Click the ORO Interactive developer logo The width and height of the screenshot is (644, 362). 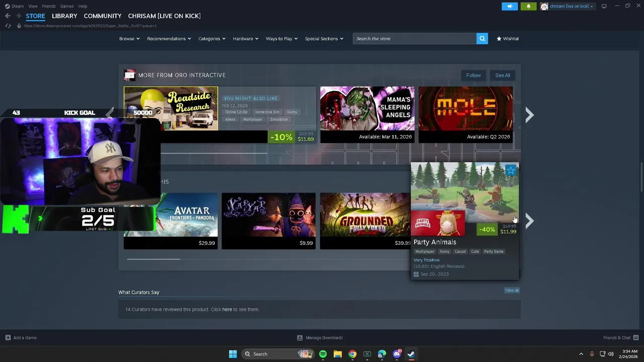tap(130, 75)
